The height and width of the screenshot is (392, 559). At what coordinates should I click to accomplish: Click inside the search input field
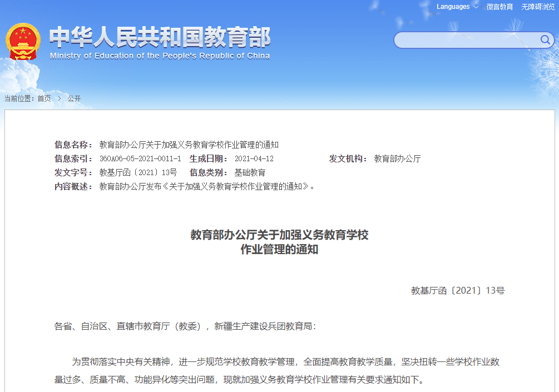coord(467,40)
